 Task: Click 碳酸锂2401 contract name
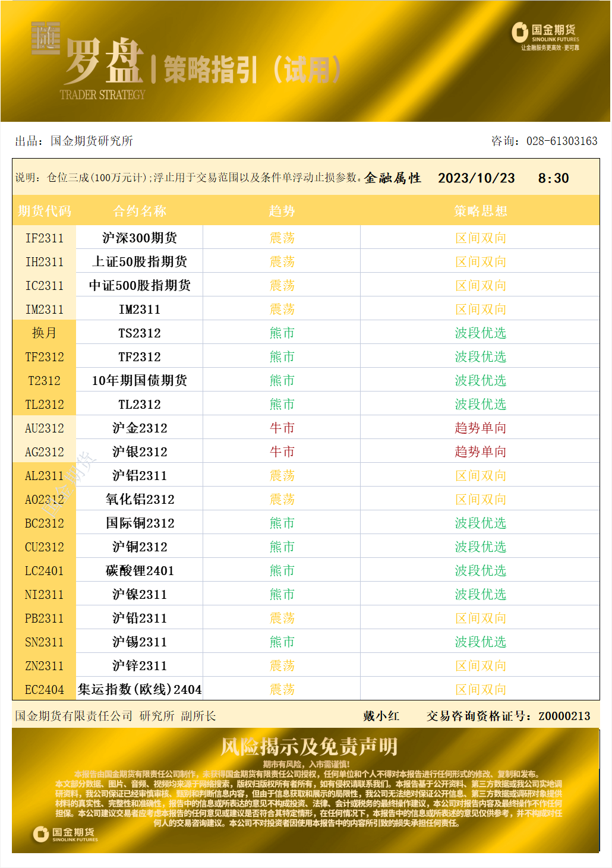pyautogui.click(x=140, y=570)
